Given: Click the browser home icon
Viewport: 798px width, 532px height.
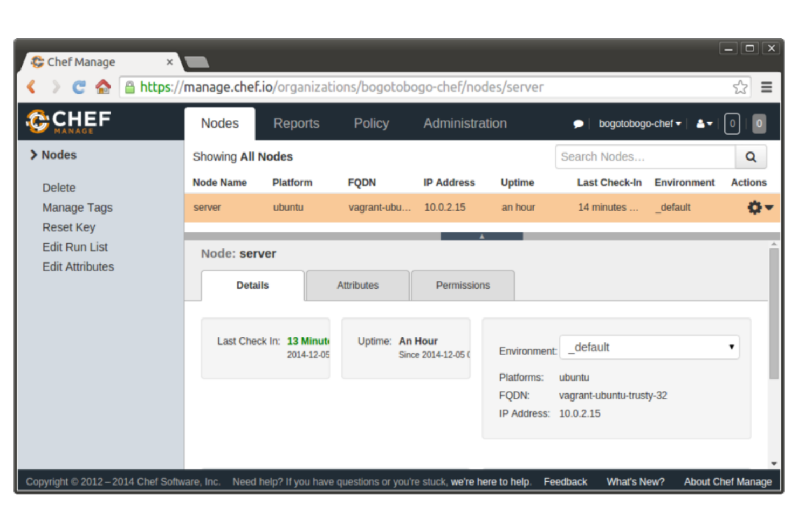Looking at the screenshot, I should (x=104, y=87).
